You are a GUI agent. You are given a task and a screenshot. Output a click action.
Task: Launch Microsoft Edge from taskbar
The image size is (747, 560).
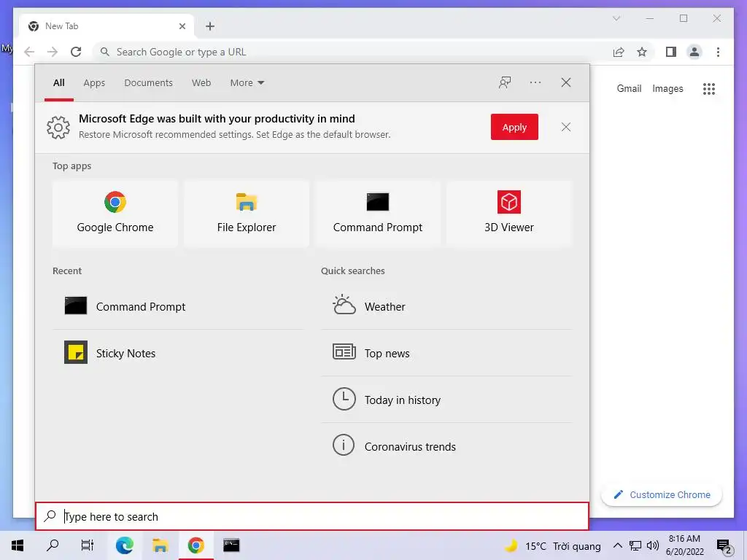124,545
